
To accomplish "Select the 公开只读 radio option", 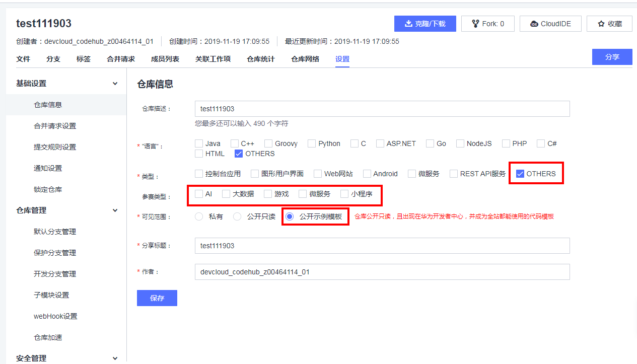I will click(x=237, y=216).
